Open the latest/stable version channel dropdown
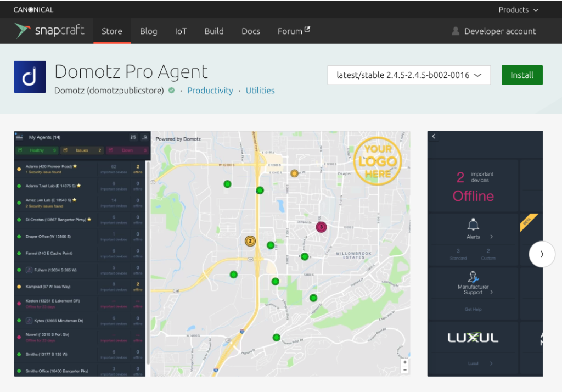562x392 pixels. [x=408, y=75]
